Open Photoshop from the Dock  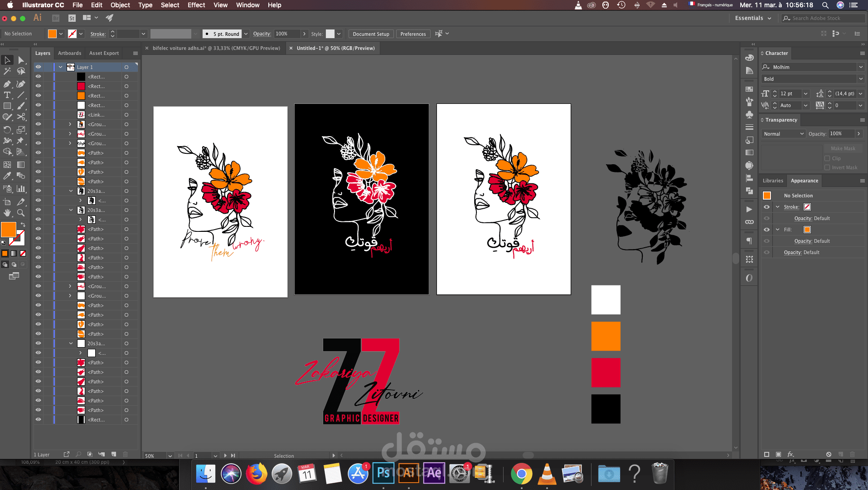pos(383,474)
